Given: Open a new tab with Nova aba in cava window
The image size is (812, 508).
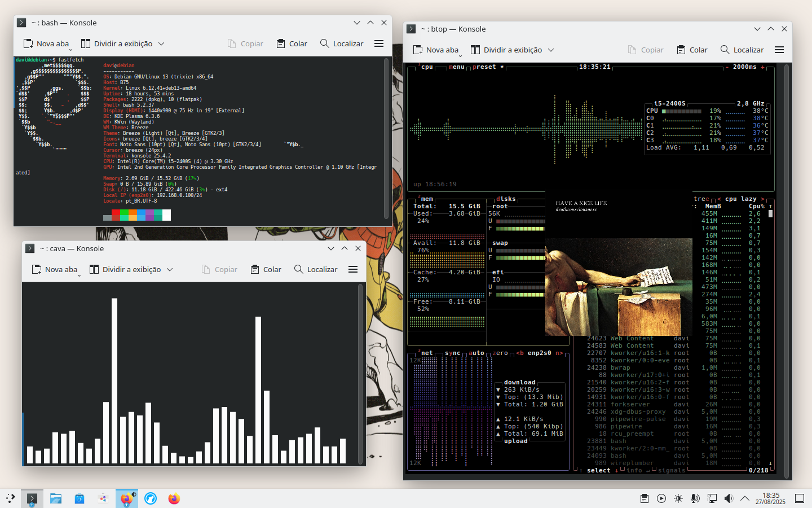Looking at the screenshot, I should (x=55, y=269).
